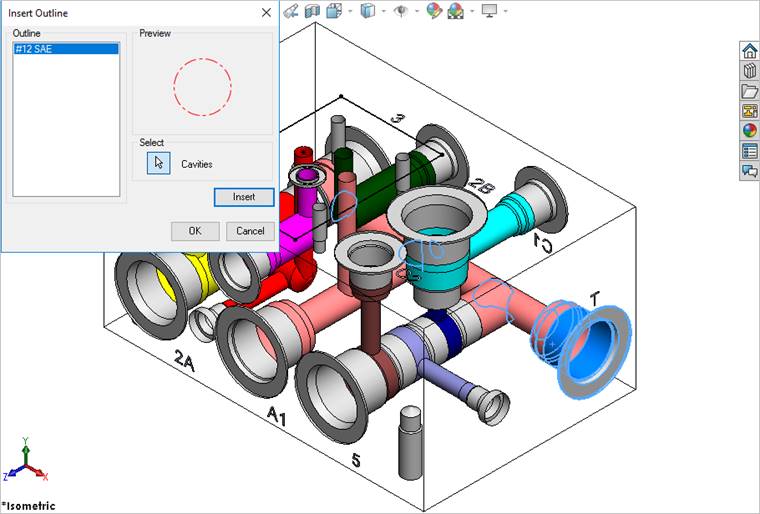Open File Explorer task pane tab
The height and width of the screenshot is (514, 760).
pos(749,91)
